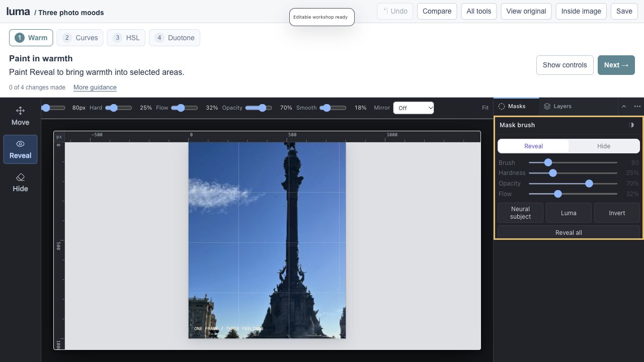
Task: Adjust the toolbar Flow slider
Action: (185, 108)
